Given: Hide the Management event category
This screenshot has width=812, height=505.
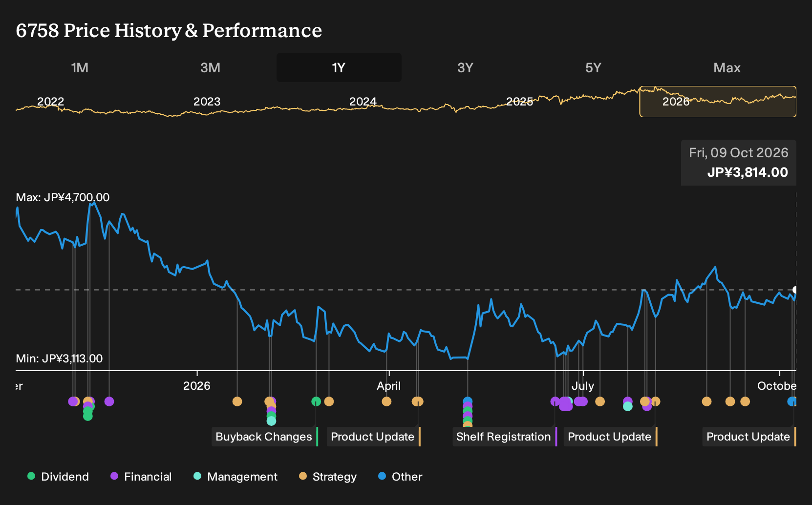Looking at the screenshot, I should coord(235,477).
